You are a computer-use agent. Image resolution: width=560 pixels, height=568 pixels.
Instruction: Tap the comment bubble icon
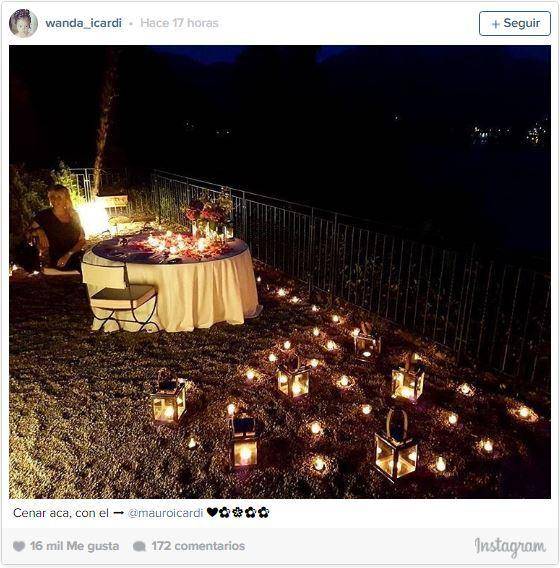tap(139, 546)
